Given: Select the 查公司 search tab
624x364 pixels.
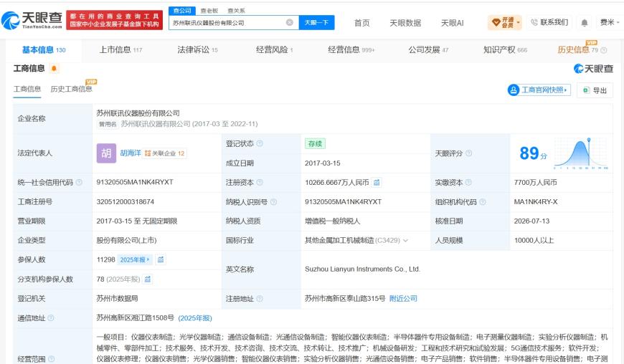Looking at the screenshot, I should click(182, 10).
